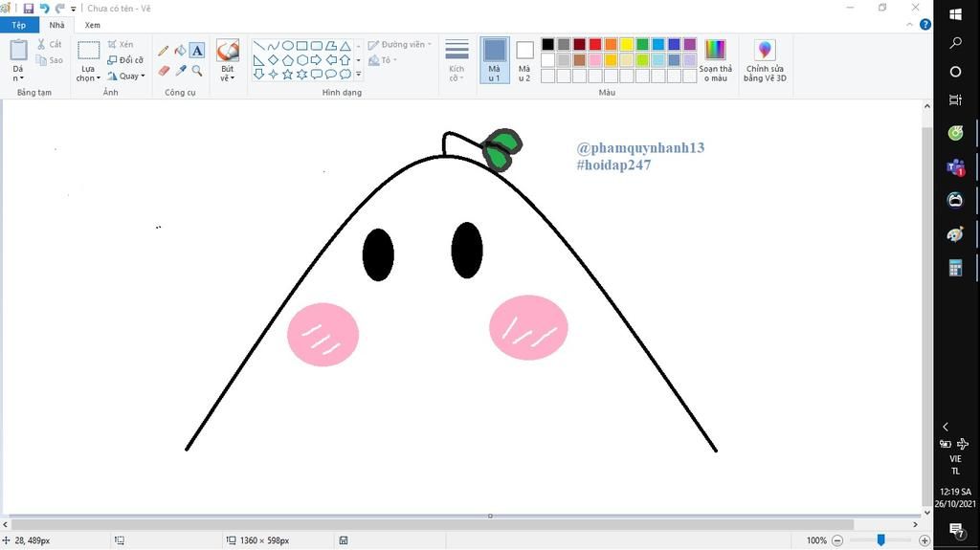980x550 pixels.
Task: Choose the red color swatch
Action: click(x=595, y=44)
